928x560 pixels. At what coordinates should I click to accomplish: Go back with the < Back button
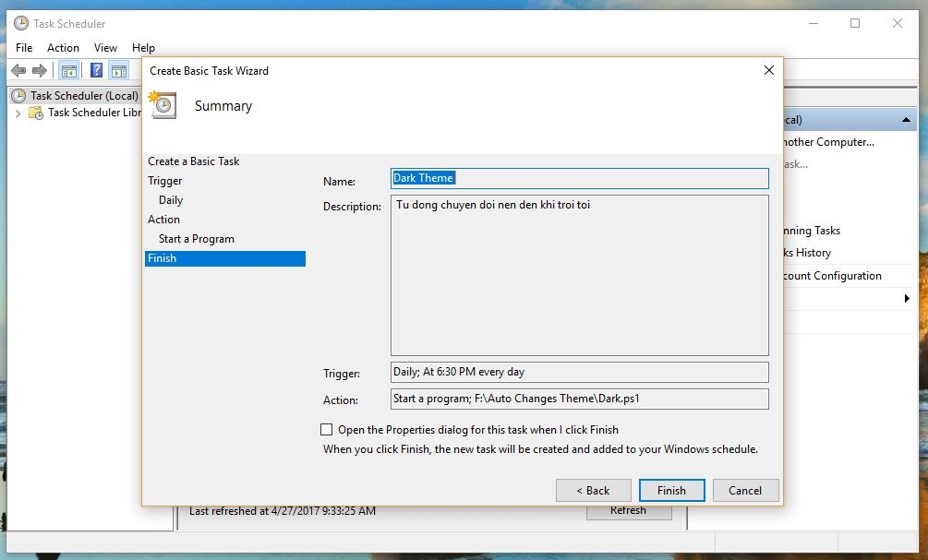pyautogui.click(x=593, y=491)
